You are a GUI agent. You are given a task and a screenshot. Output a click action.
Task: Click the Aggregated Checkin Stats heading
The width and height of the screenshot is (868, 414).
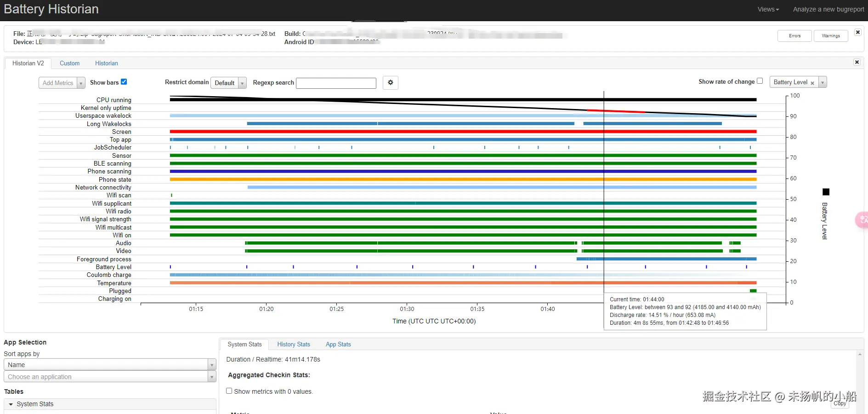tap(269, 375)
